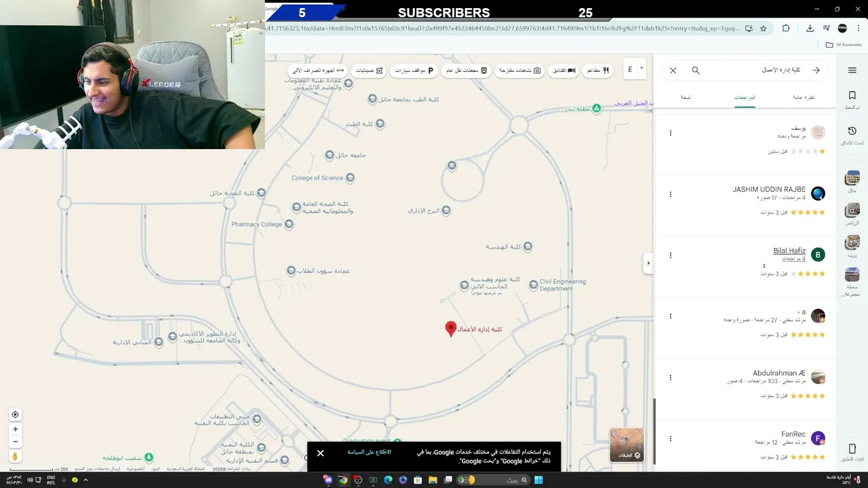Image resolution: width=868 pixels, height=488 pixels.
Task: Open Chrome downloads icon
Action: (810, 28)
